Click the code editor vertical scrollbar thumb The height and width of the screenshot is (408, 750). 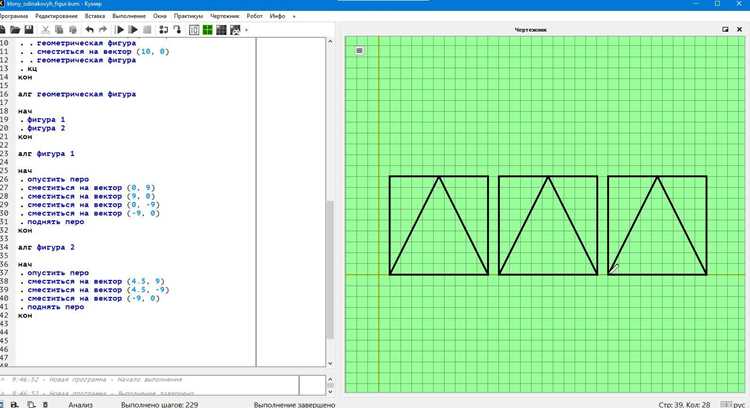point(330,269)
